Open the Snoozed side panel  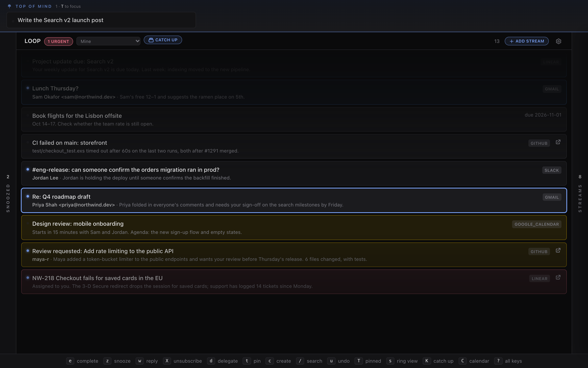click(x=8, y=193)
